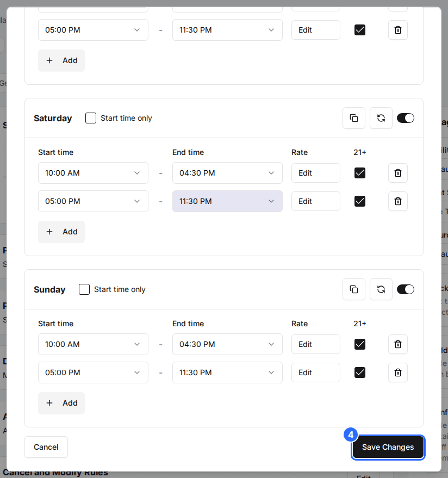Toggle Sunday day switch off

pos(406,289)
